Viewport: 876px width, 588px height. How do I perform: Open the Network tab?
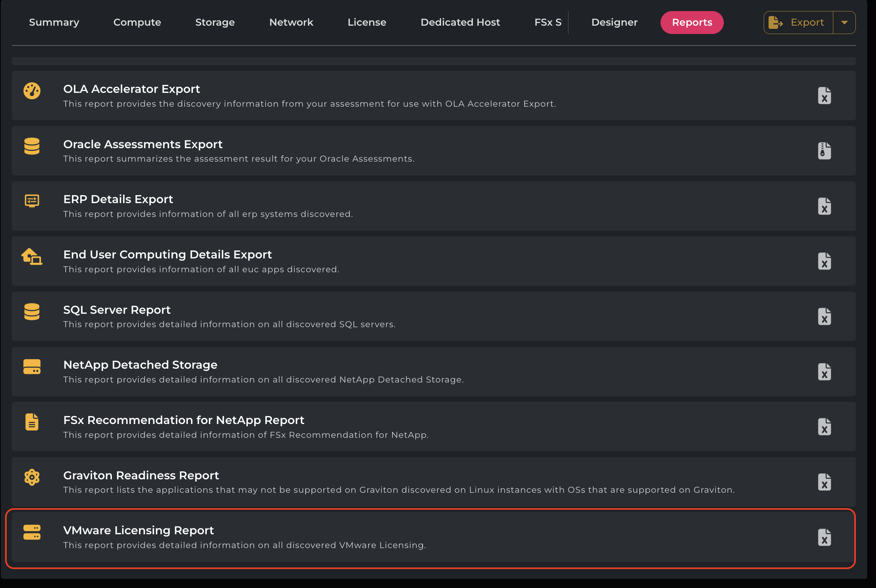(x=291, y=23)
